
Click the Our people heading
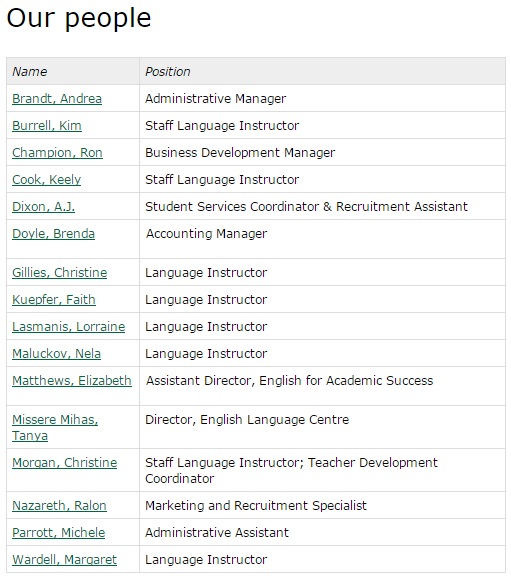tap(79, 19)
